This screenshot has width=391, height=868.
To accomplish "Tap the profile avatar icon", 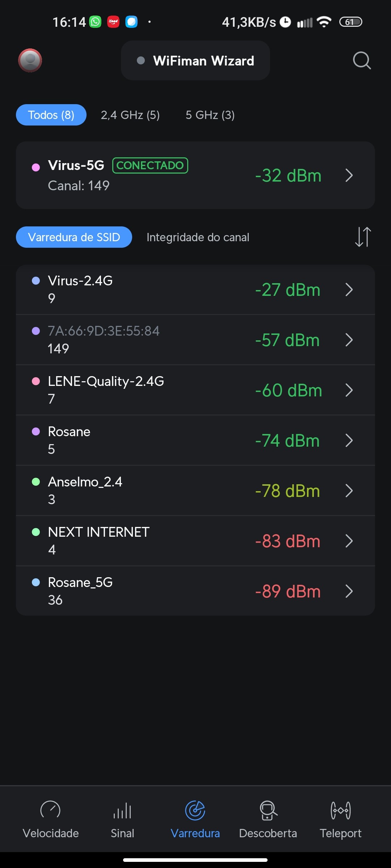I will point(30,60).
